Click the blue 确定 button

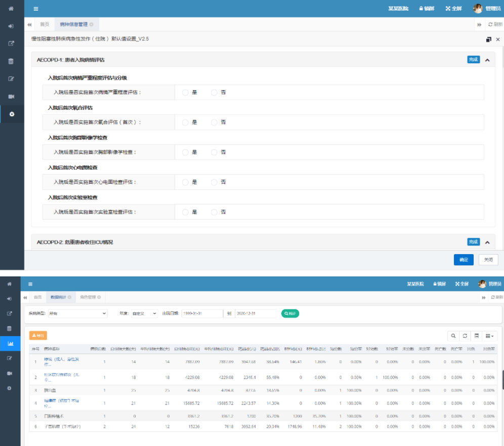tap(464, 260)
